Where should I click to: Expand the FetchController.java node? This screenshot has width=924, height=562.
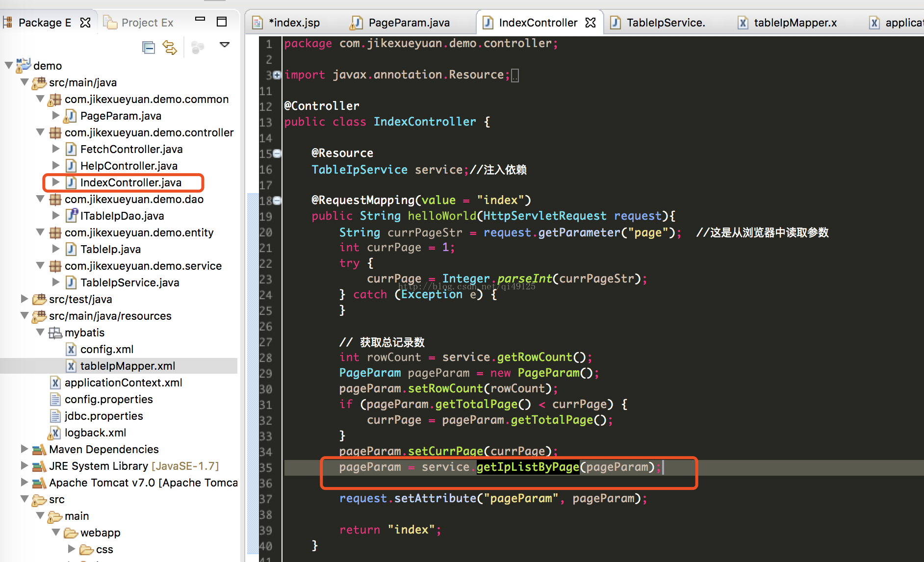point(56,149)
